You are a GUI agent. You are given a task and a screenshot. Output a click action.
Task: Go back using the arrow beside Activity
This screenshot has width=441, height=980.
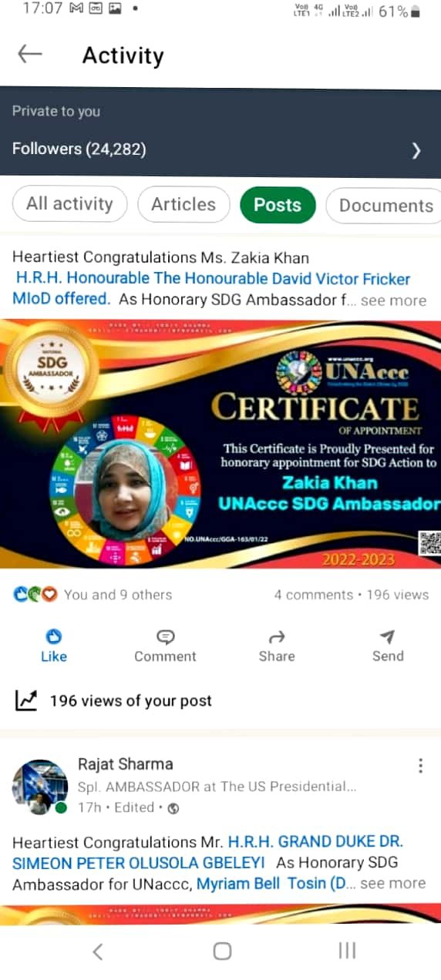(x=30, y=54)
